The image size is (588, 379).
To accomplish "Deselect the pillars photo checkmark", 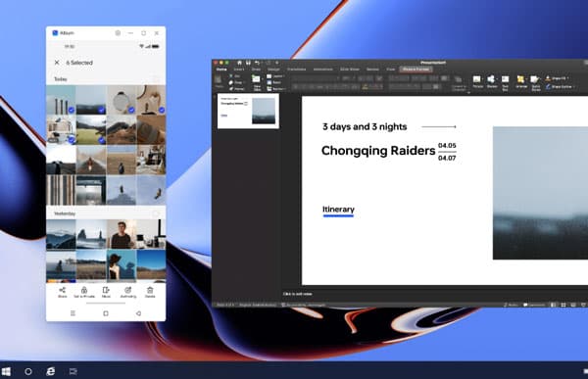I will [x=71, y=110].
